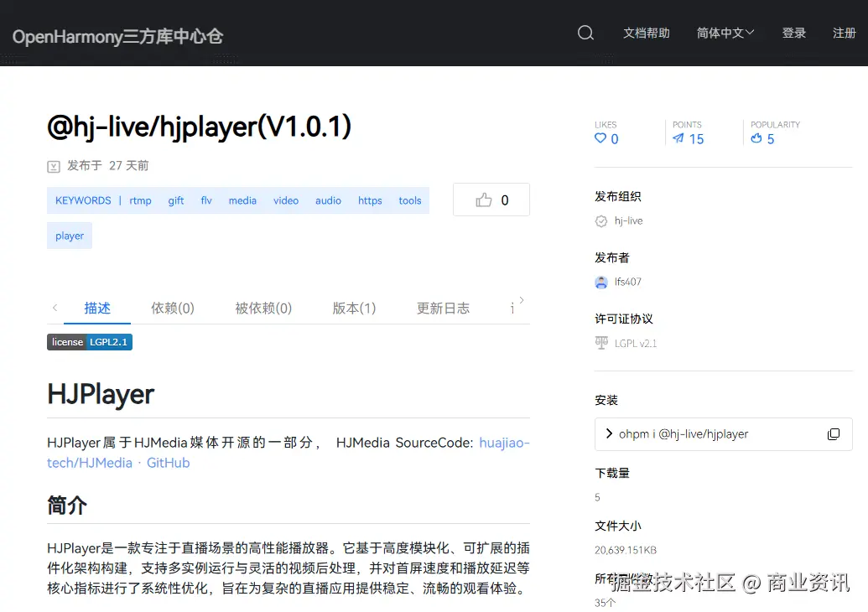Click 注册 to register

845,34
